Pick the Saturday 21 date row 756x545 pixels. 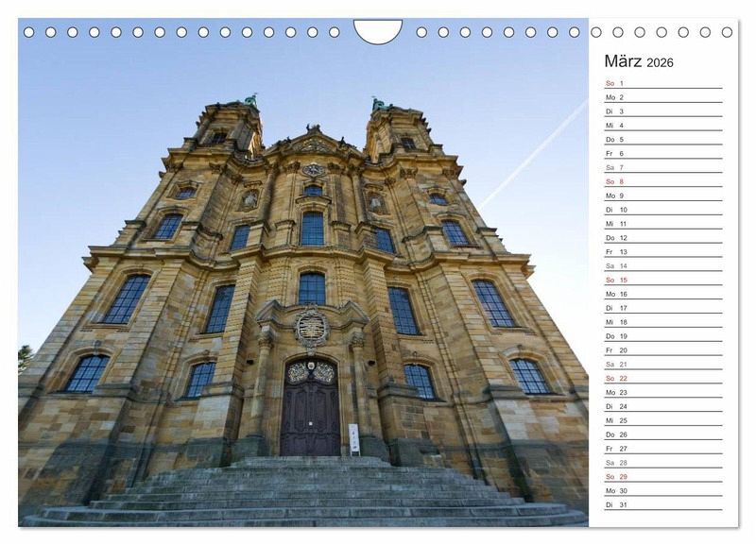point(662,364)
